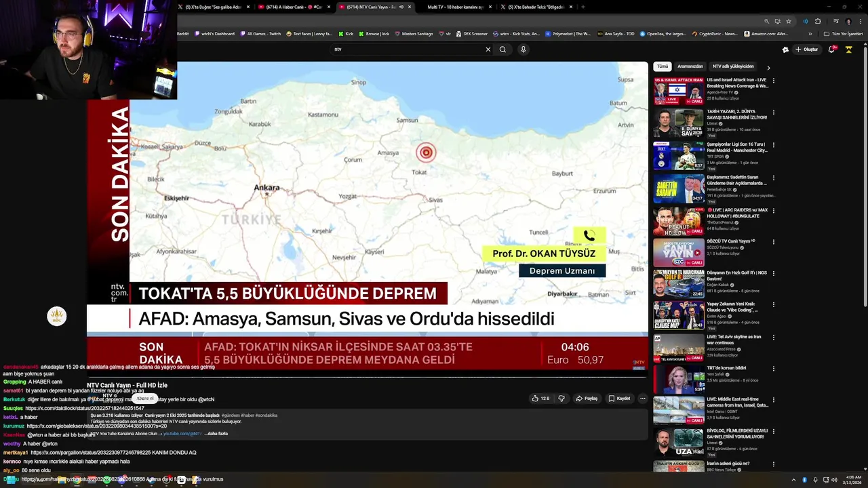Open options for Şampiyonlar Ligi video
Viewport: 868px width, 488px height.
773,145
